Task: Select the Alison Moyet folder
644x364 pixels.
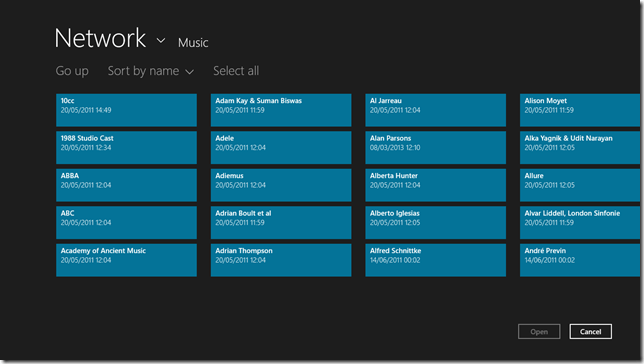Action: pyautogui.click(x=580, y=110)
